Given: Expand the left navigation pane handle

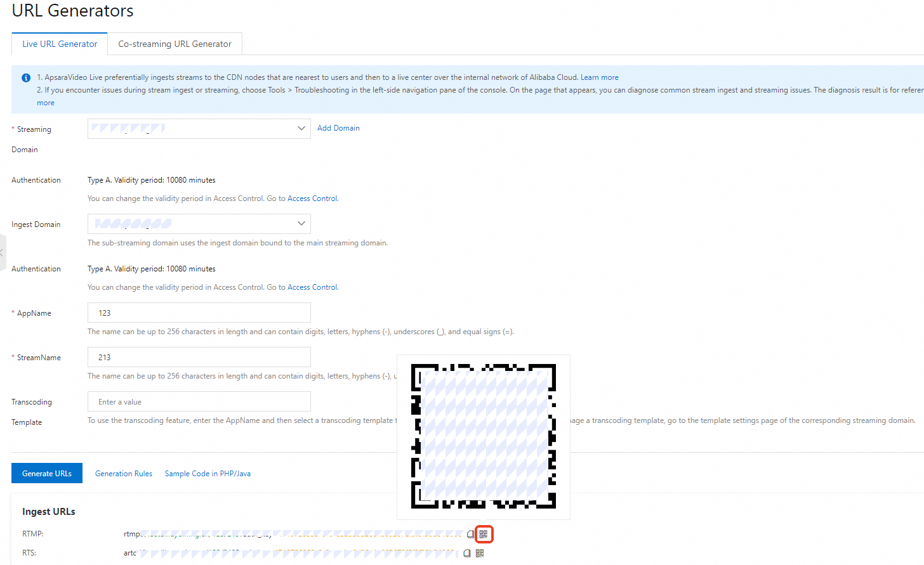Looking at the screenshot, I should [3, 252].
